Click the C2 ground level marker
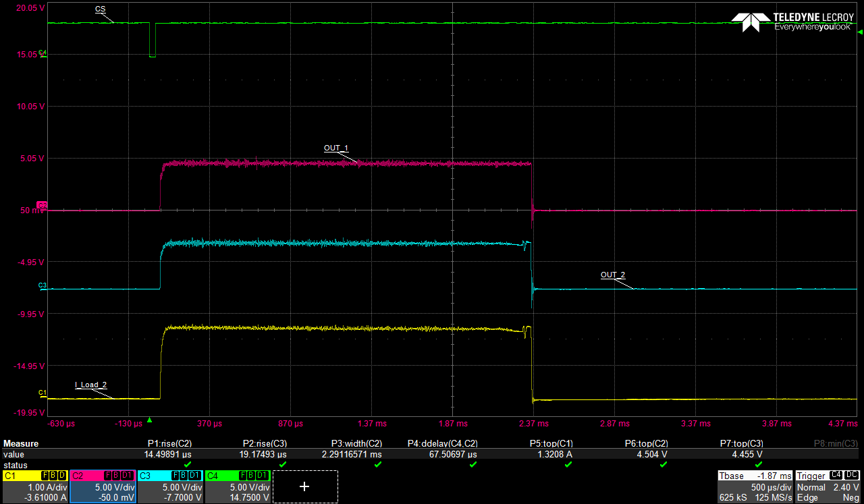The image size is (864, 504). click(42, 204)
